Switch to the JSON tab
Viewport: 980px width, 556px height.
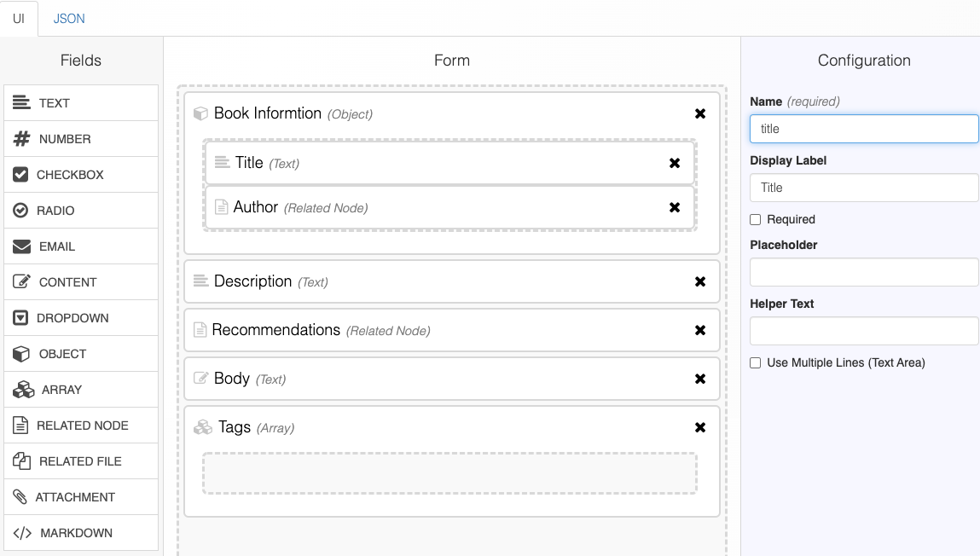point(69,18)
